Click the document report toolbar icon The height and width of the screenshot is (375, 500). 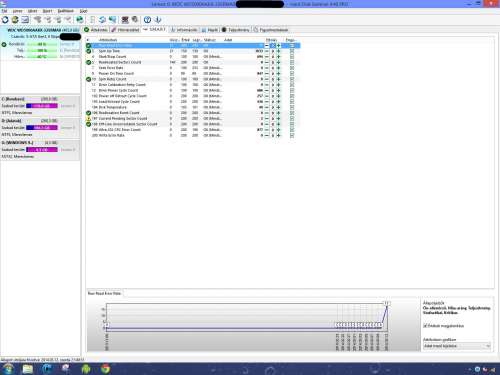click(x=93, y=20)
